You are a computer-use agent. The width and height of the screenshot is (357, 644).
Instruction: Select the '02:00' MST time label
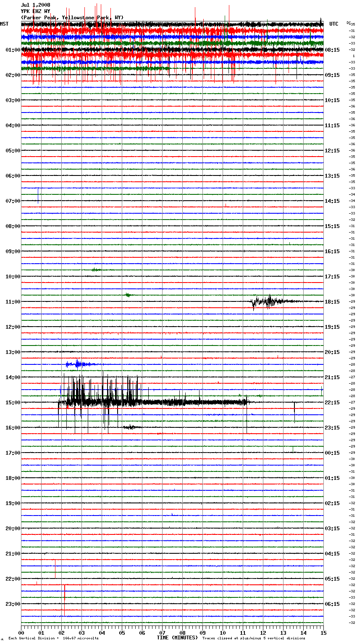(x=13, y=75)
